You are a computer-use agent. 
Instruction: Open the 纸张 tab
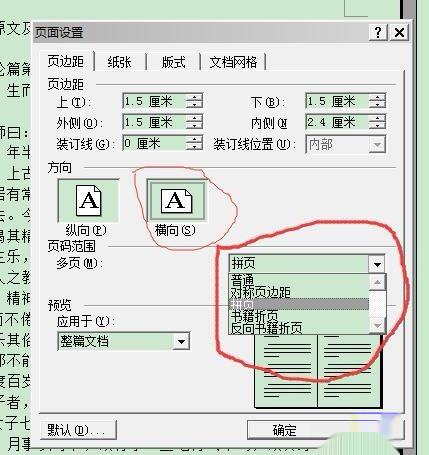120,62
